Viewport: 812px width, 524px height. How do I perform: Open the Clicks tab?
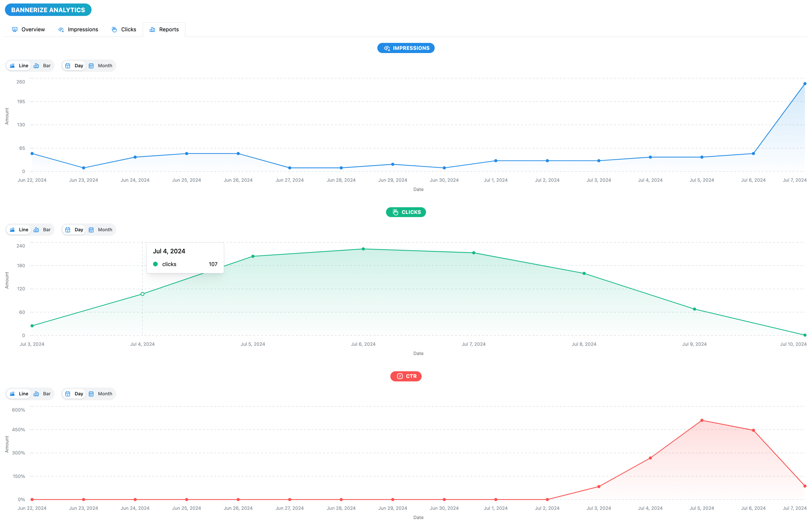coord(124,30)
